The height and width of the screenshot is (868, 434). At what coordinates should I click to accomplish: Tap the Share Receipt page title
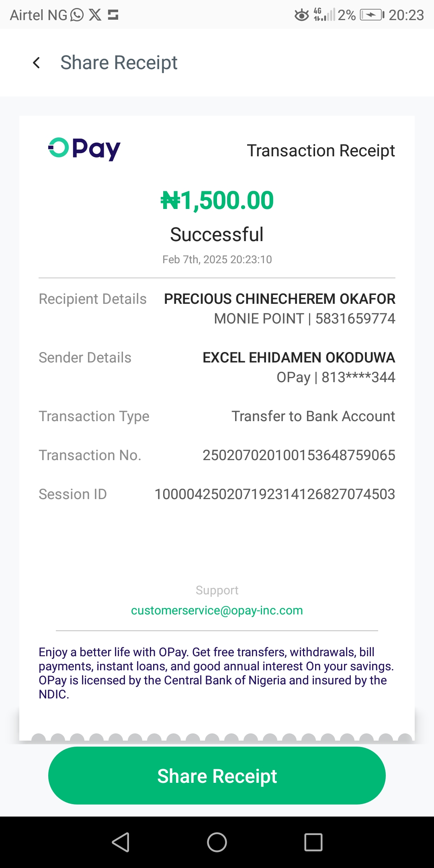click(119, 63)
